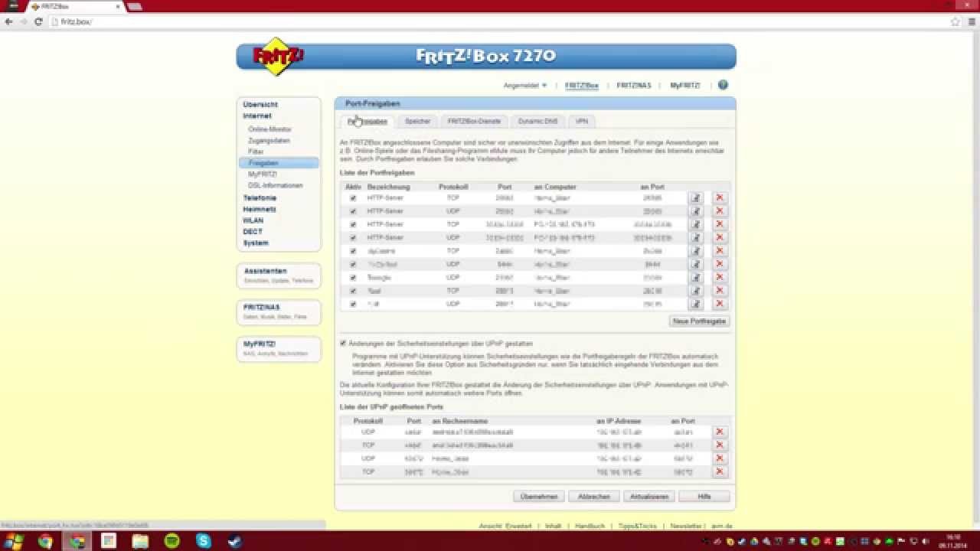Go back with browser back arrow

point(9,21)
